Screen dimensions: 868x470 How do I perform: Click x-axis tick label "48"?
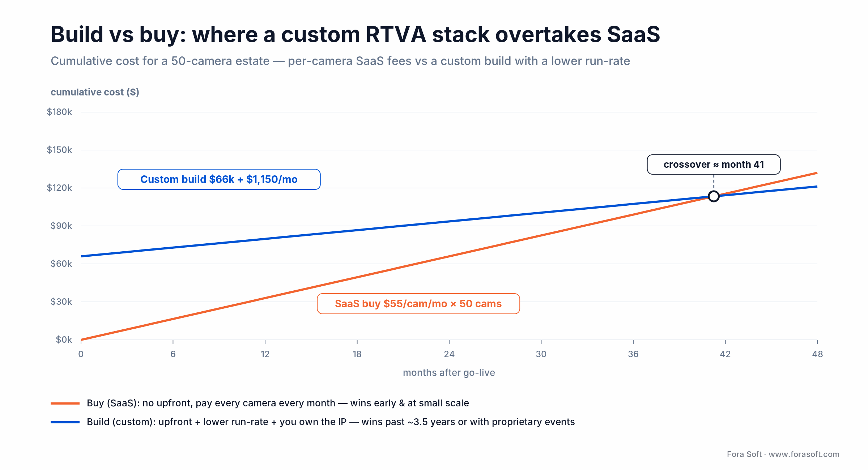[817, 354]
